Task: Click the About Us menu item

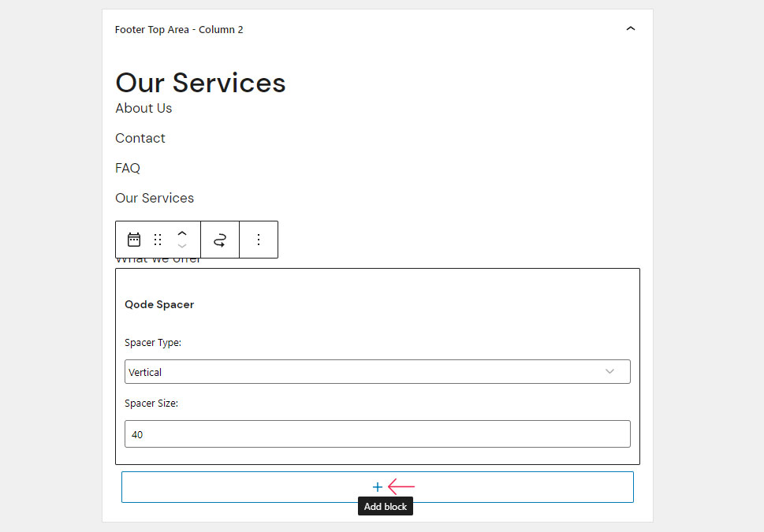Action: click(143, 108)
